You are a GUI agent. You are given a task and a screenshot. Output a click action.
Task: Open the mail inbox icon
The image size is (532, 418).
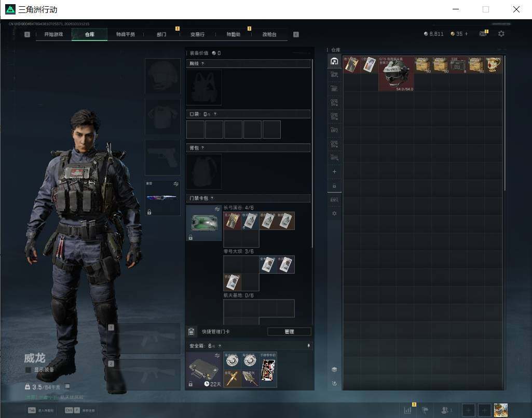tap(483, 33)
